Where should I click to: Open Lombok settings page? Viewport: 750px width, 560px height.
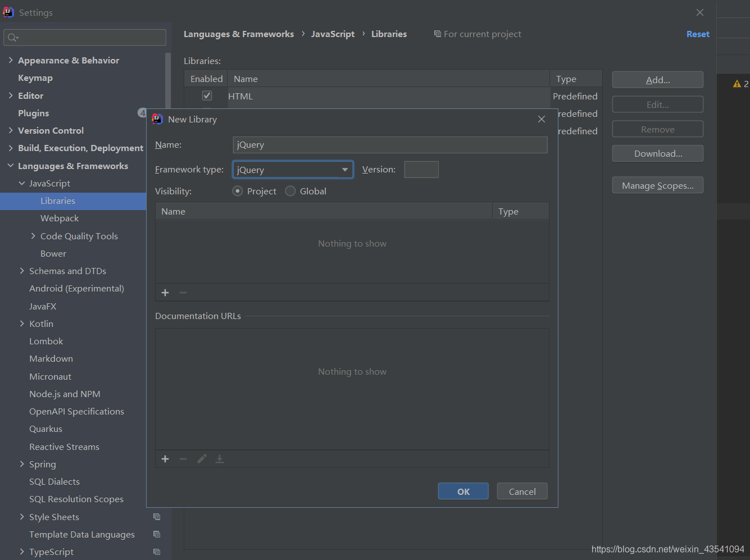(x=46, y=341)
